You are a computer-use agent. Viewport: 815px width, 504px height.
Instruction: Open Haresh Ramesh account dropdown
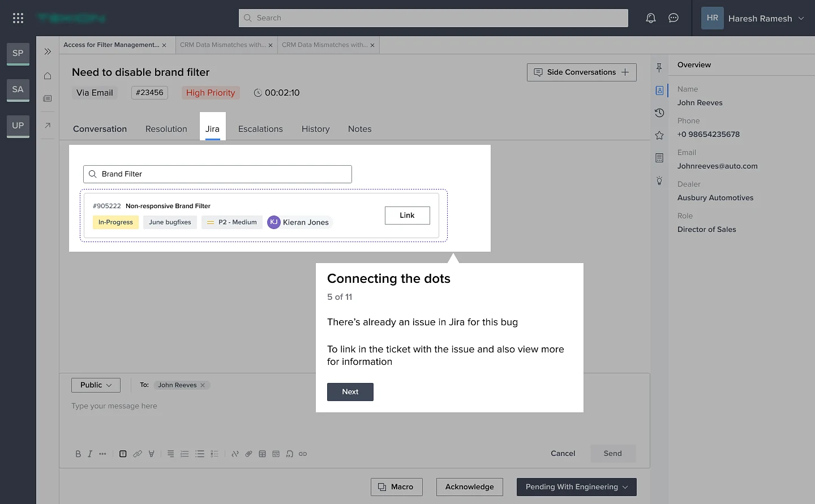point(753,18)
